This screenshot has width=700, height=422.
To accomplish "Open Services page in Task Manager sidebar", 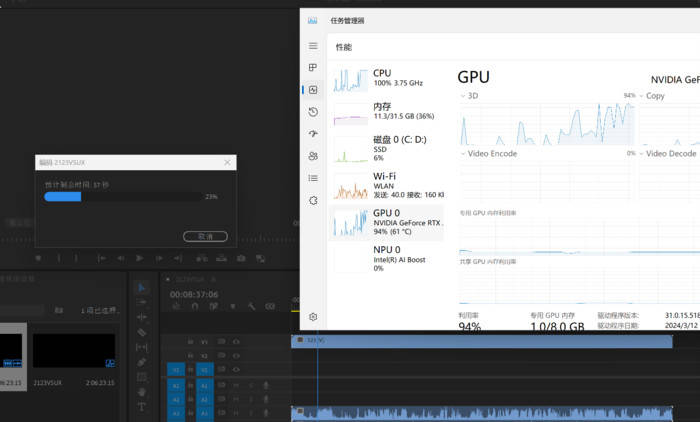I will point(313,201).
